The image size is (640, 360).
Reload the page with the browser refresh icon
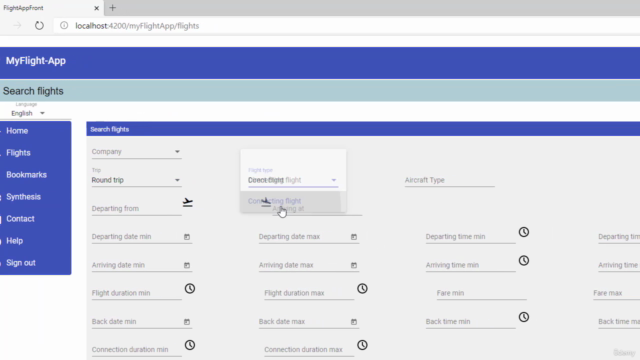[x=39, y=26]
